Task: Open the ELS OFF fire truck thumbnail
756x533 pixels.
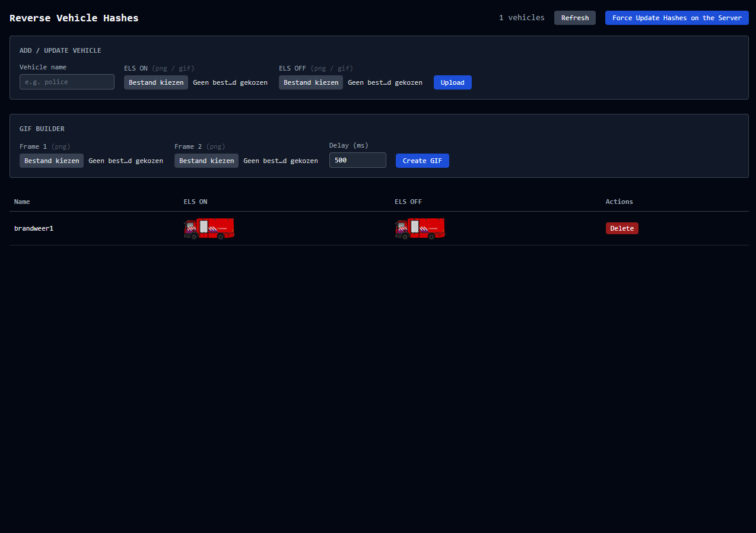Action: coord(420,228)
